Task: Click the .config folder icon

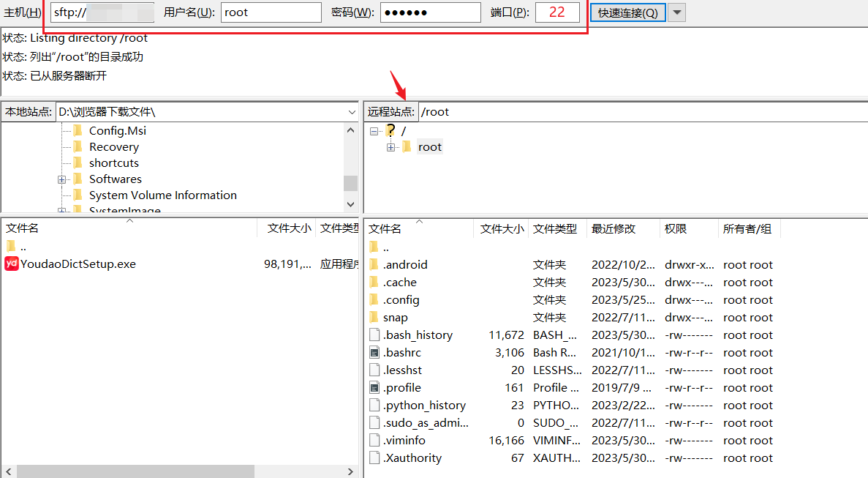Action: [374, 299]
